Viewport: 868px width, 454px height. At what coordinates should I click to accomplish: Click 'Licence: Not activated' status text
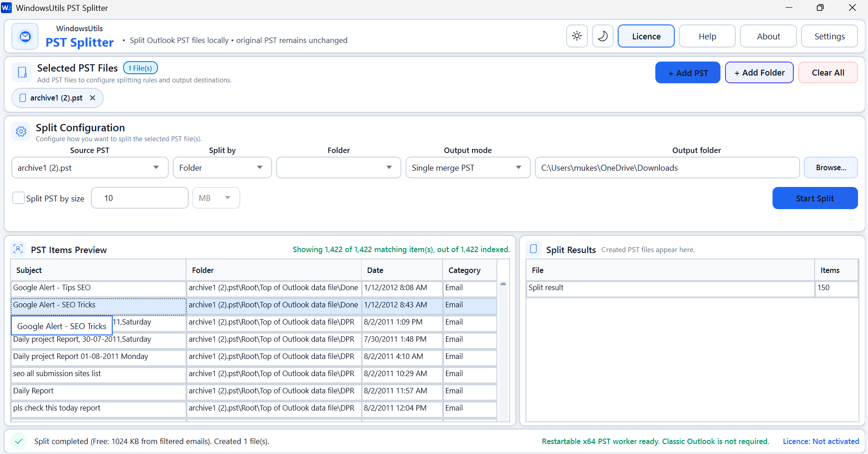[x=820, y=441]
